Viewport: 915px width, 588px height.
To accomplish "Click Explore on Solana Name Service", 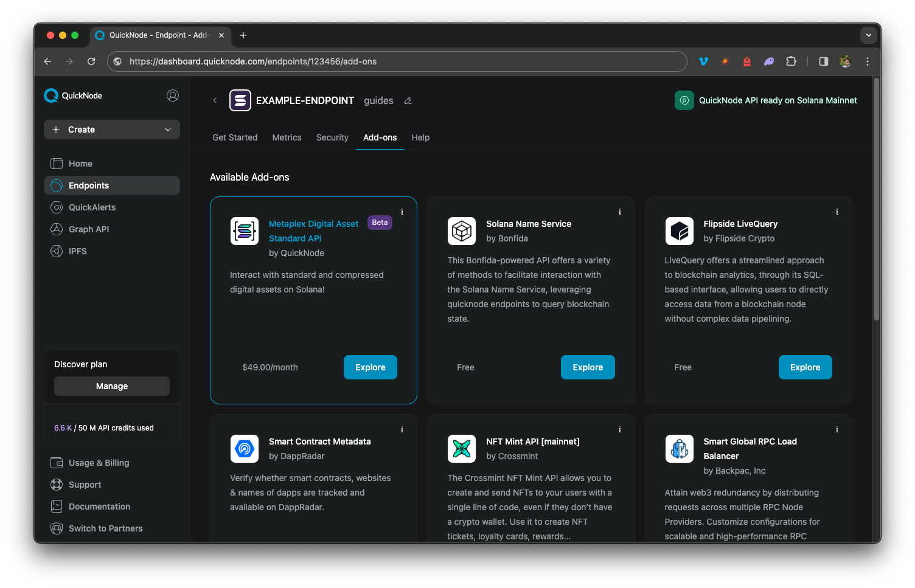I will [x=587, y=367].
